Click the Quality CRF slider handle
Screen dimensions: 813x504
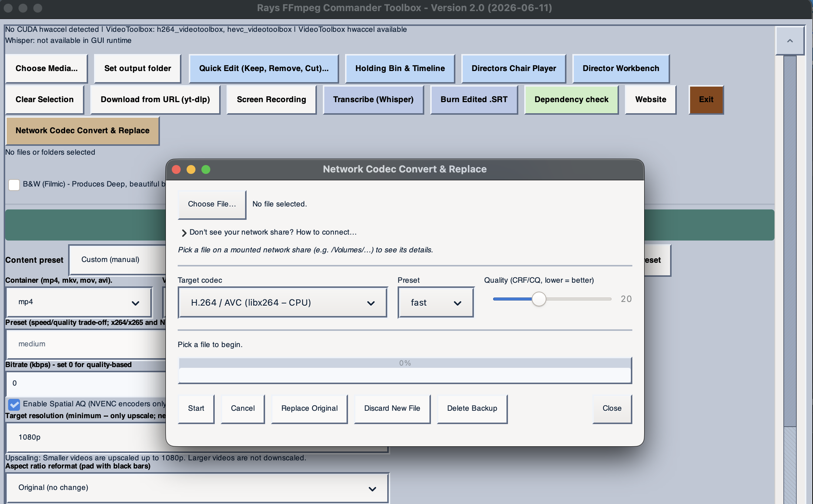click(x=539, y=299)
